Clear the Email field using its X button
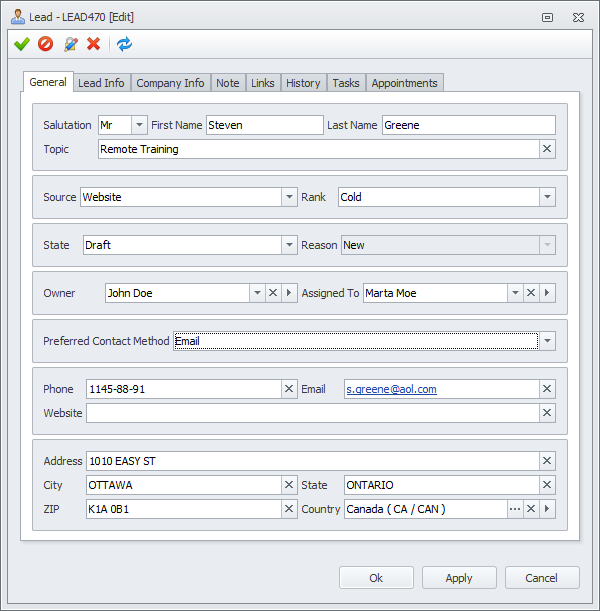Viewport: 600px width, 611px height. [547, 389]
